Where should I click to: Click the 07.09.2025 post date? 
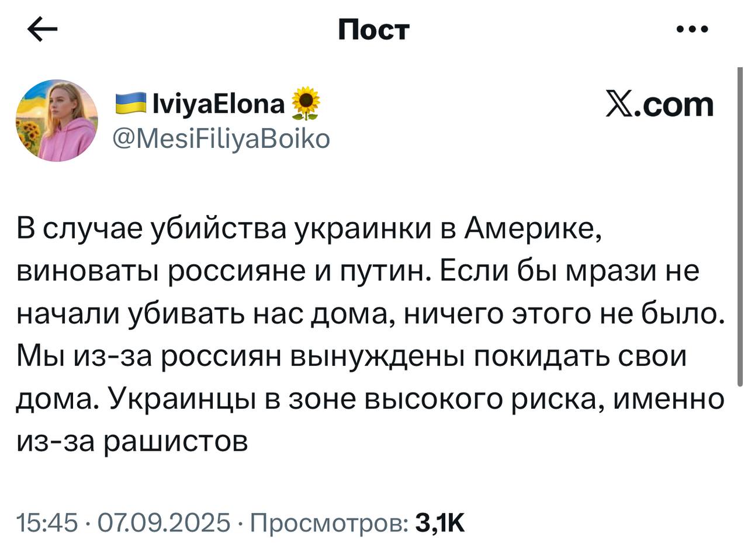(164, 523)
